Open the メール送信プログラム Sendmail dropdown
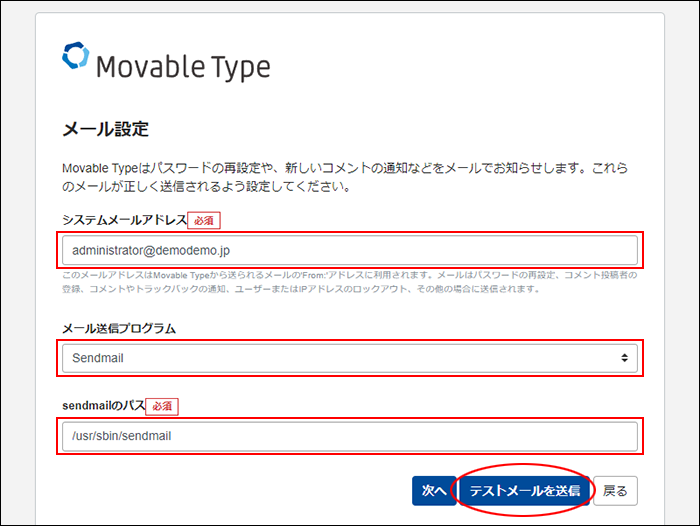The width and height of the screenshot is (700, 526). pos(350,358)
